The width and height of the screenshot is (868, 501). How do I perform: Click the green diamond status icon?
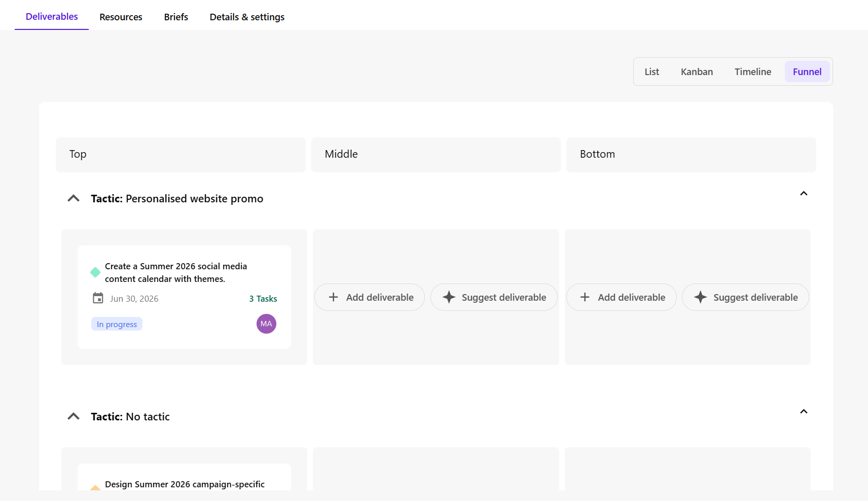[95, 272]
